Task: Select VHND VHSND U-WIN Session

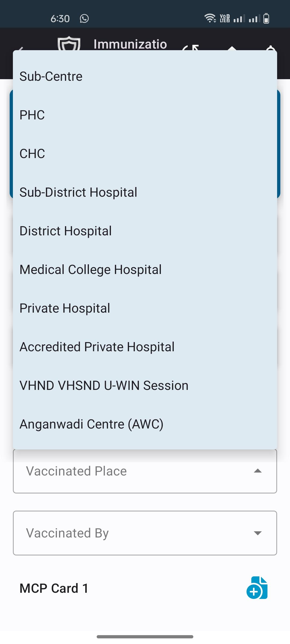Action: point(145,386)
